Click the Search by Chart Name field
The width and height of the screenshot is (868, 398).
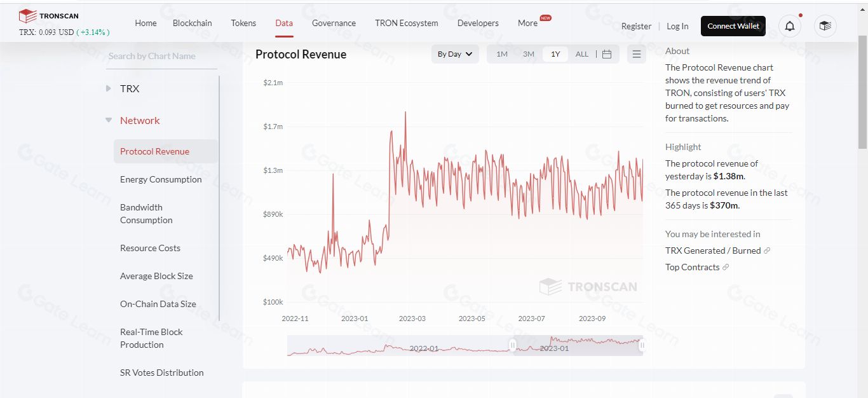click(x=161, y=56)
